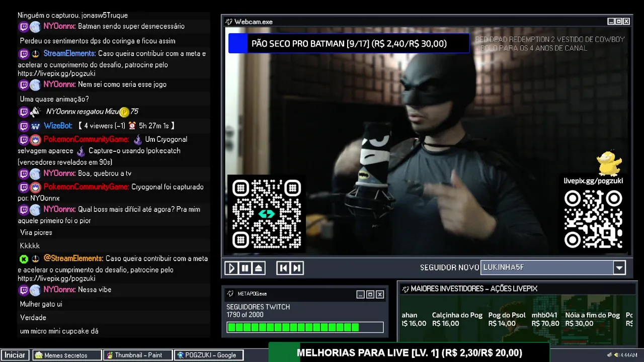Image resolution: width=644 pixels, height=362 pixels.
Task: Click the QR code under livepix.gg/pogzuki
Action: click(593, 220)
